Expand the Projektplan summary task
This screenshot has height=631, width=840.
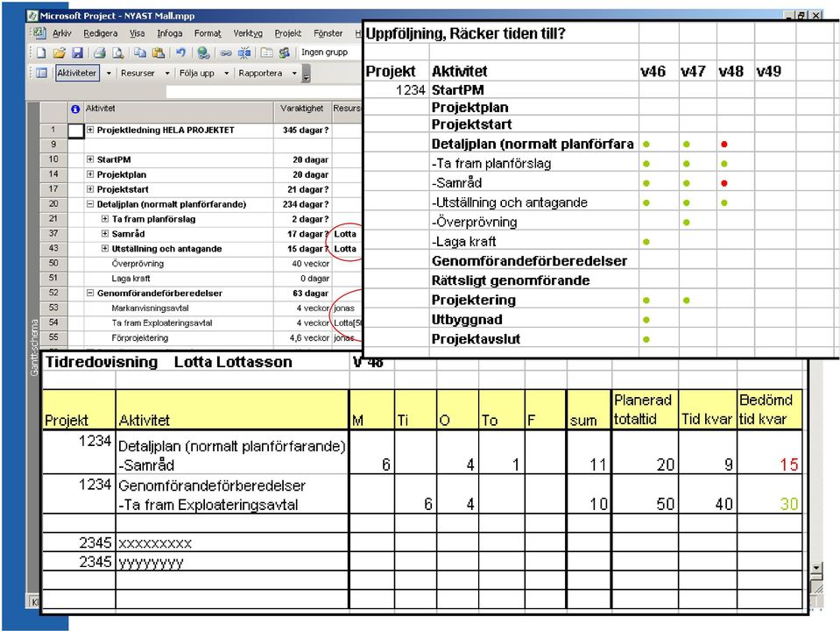90,174
